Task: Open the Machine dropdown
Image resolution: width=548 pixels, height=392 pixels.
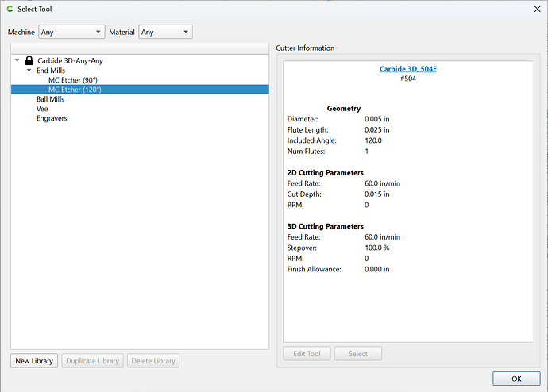Action: (x=71, y=32)
